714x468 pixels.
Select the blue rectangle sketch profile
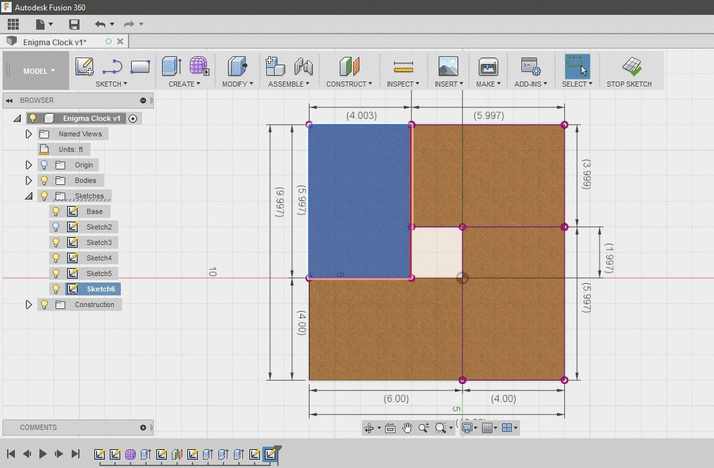tap(359, 200)
